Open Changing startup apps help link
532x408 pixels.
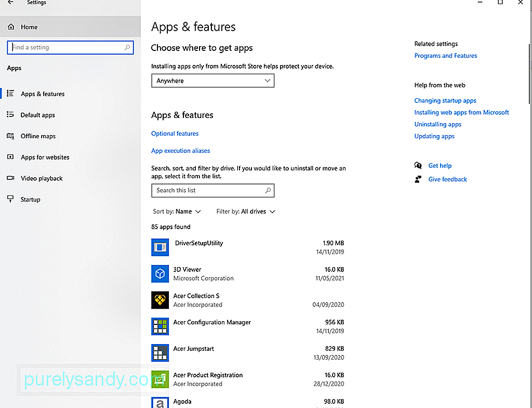(445, 100)
